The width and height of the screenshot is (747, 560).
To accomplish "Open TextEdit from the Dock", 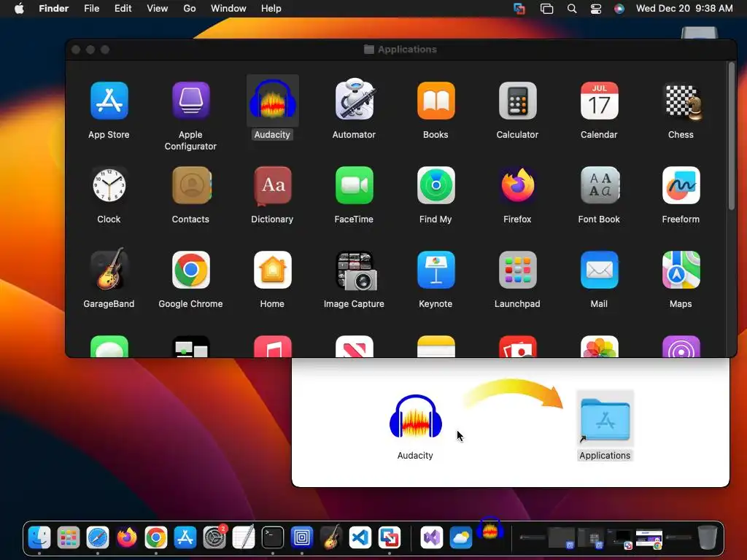I will (x=244, y=537).
